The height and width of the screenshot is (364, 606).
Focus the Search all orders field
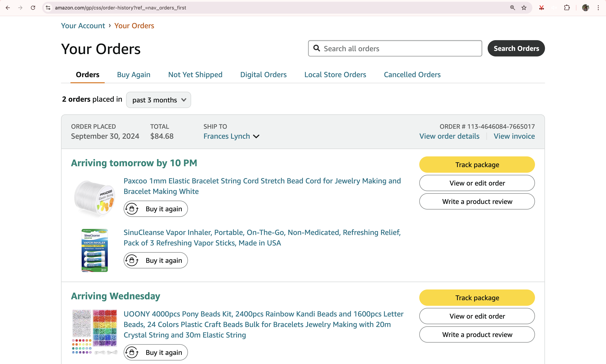395,48
